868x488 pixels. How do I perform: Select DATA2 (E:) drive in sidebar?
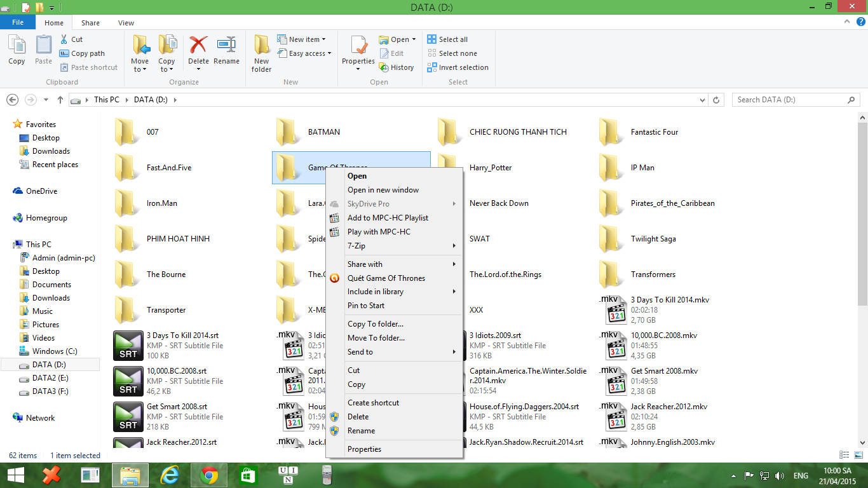[x=50, y=378]
